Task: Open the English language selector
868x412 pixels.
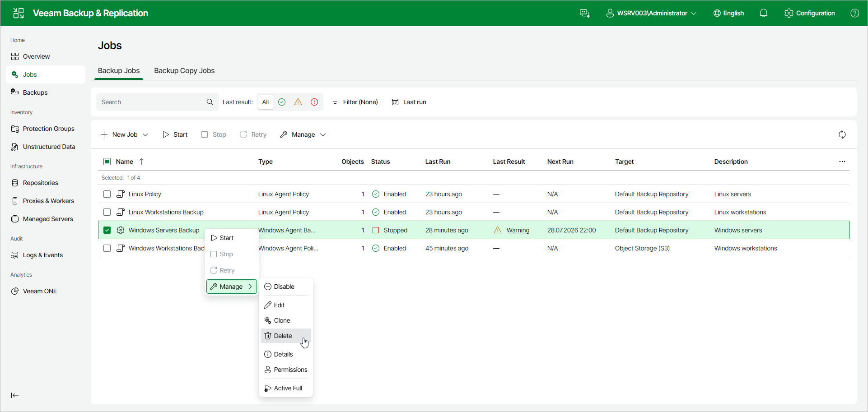Action: tap(728, 13)
